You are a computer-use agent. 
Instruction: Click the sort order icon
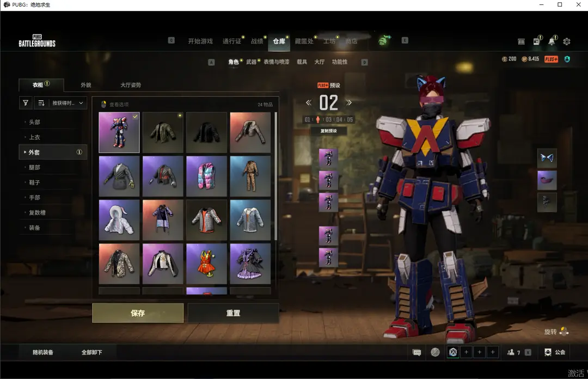41,103
